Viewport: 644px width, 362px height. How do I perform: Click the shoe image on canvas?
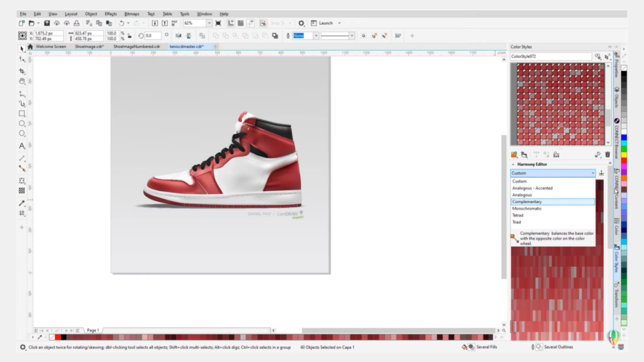click(222, 160)
